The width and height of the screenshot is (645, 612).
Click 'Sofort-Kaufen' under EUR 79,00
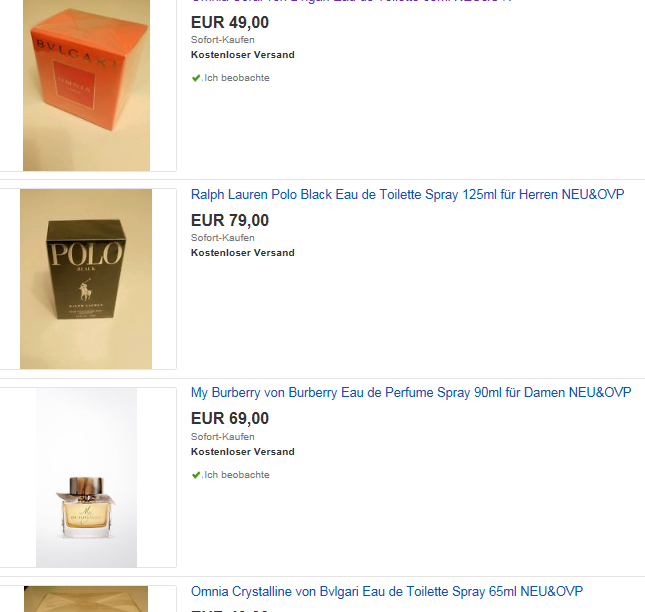223,238
